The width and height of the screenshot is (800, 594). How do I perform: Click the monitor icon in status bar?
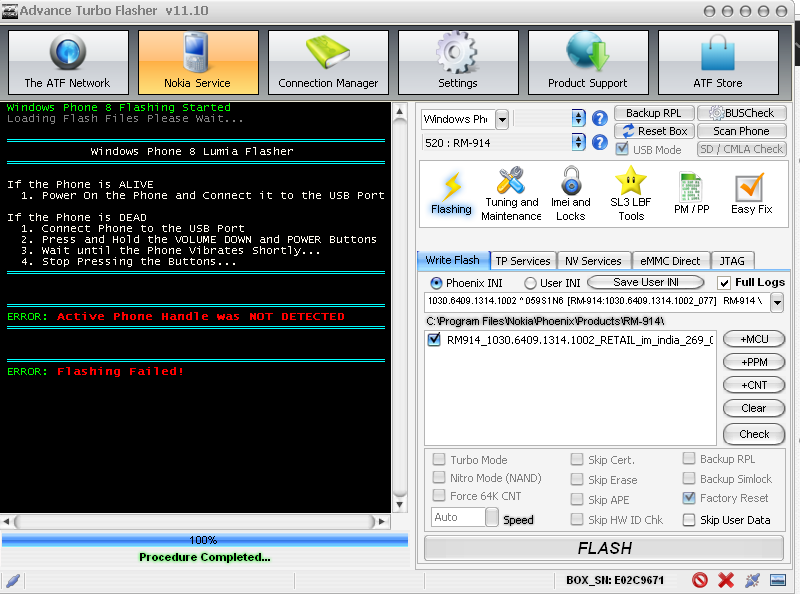point(778,580)
